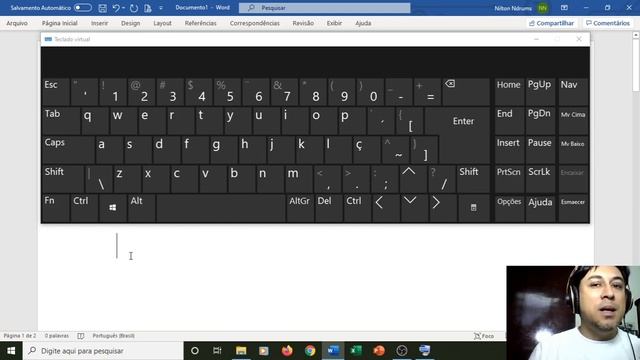This screenshot has height=360, width=640.
Task: Toggle the Salvamento Automático switch
Action: point(82,8)
